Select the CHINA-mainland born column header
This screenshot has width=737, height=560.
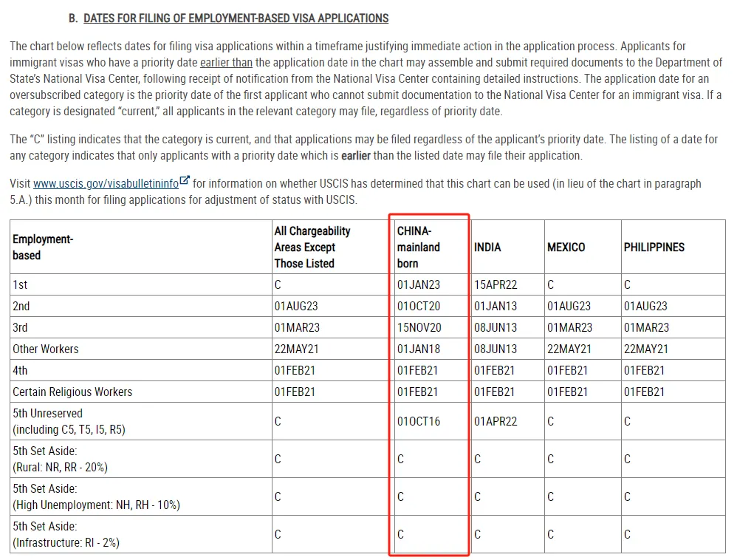419,247
